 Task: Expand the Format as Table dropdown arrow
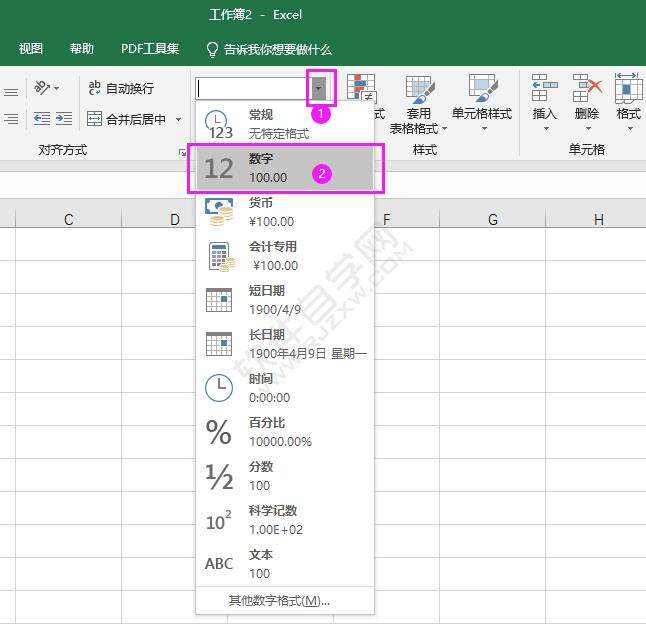445,129
